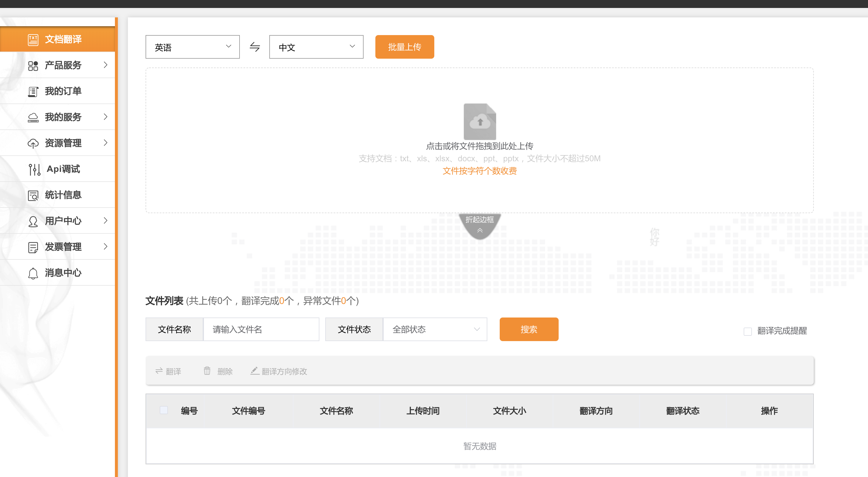This screenshot has width=868, height=477.
Task: Click the 统计信息 search chart icon
Action: 33,195
